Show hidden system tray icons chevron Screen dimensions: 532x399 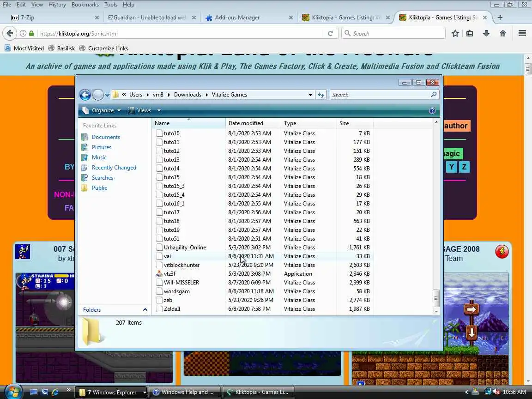[466, 392]
